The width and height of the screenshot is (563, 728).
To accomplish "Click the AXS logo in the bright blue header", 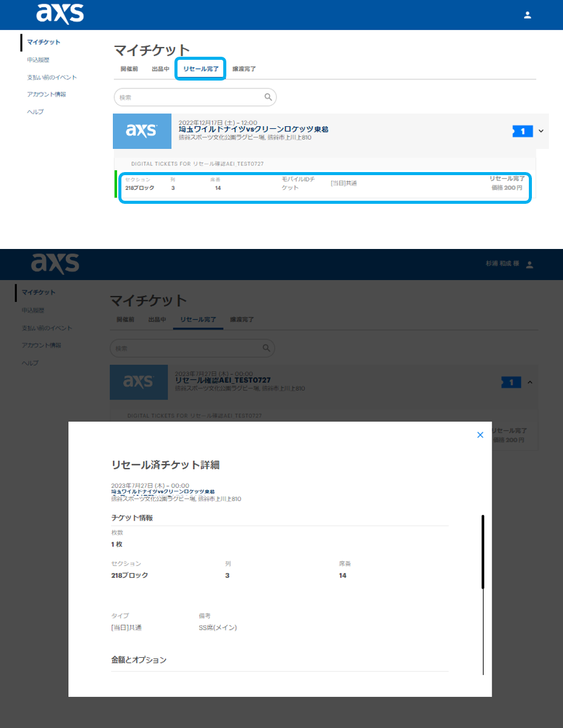I will point(60,13).
